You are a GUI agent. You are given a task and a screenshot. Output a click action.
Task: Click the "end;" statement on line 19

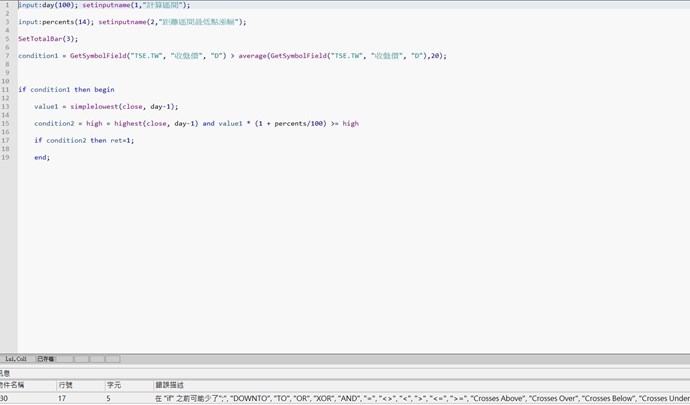coord(42,158)
